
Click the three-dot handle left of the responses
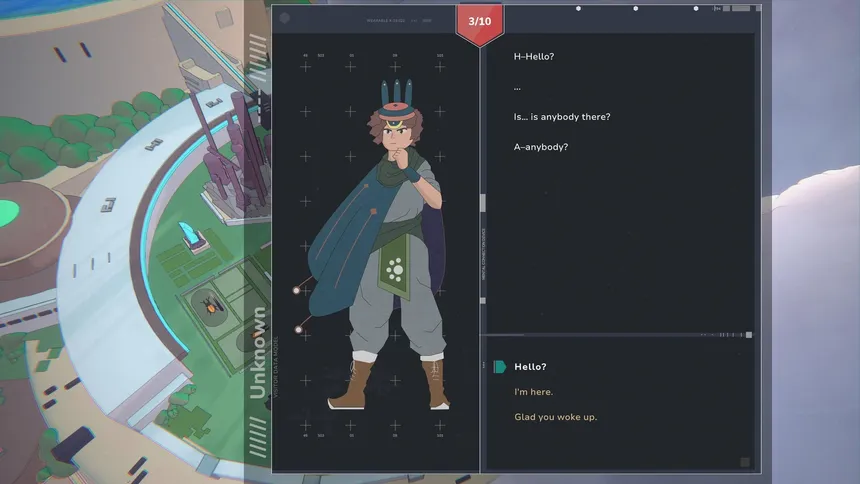pos(484,365)
